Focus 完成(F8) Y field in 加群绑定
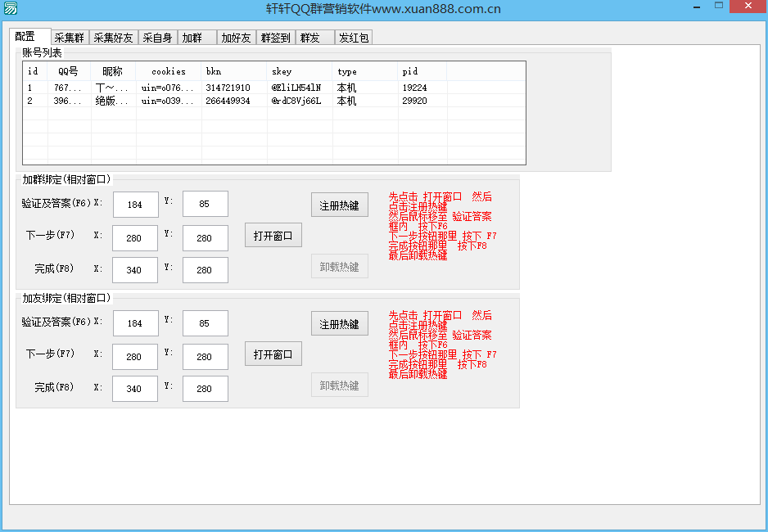 pyautogui.click(x=206, y=269)
